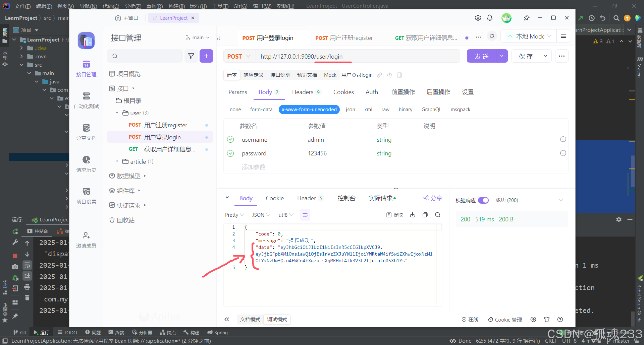
Task: Open the main branch dropdown
Action: point(198,38)
